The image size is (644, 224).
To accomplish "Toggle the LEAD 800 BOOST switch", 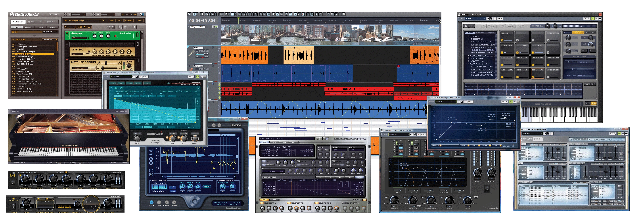I will tap(89, 51).
